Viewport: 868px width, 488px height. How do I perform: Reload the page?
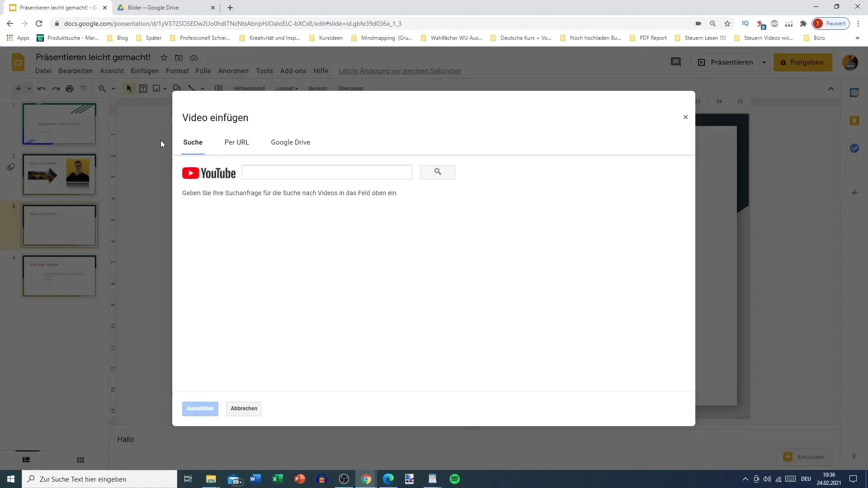39,23
